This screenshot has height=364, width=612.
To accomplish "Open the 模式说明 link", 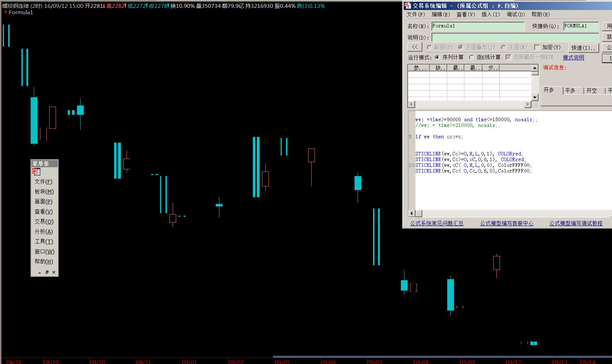I will (x=573, y=57).
